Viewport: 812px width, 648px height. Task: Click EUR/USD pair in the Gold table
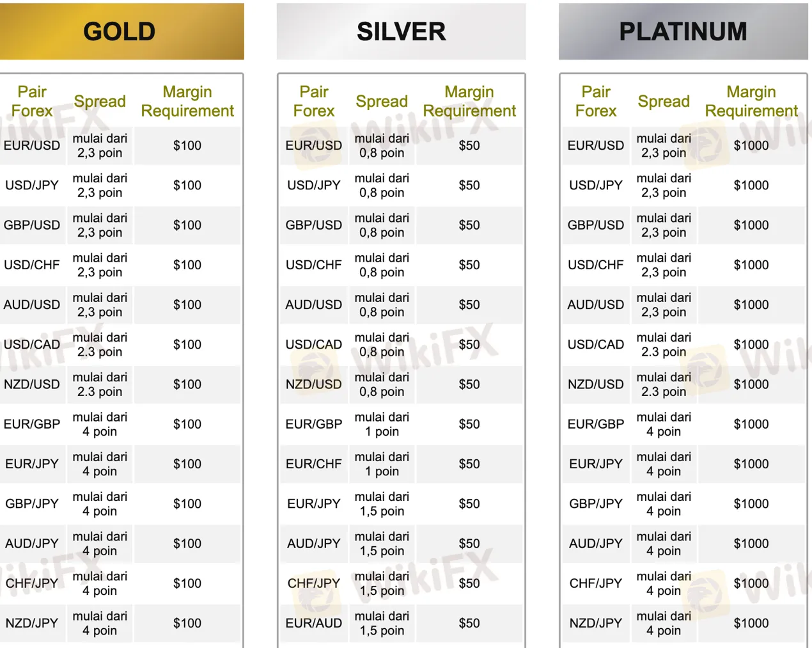pyautogui.click(x=32, y=145)
